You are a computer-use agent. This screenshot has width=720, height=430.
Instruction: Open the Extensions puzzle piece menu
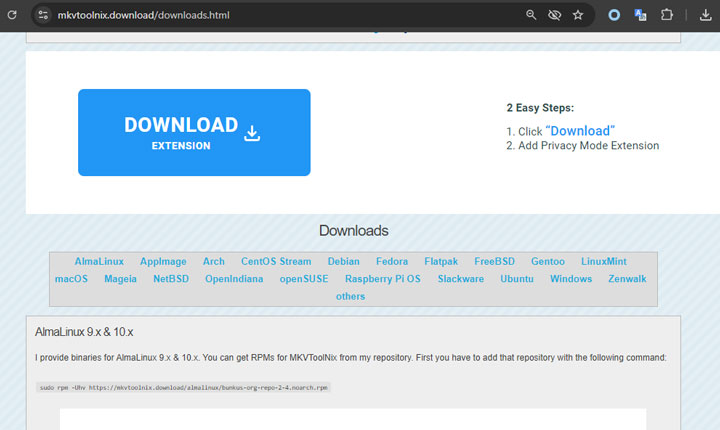point(666,15)
